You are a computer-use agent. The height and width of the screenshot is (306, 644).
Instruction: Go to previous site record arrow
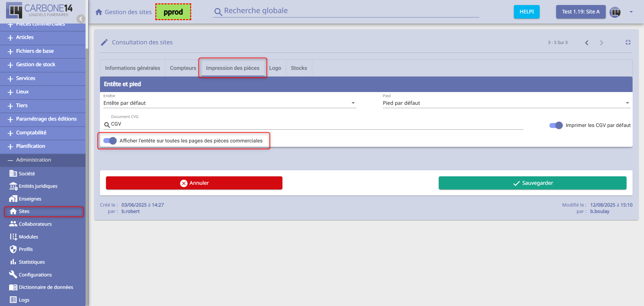[587, 43]
